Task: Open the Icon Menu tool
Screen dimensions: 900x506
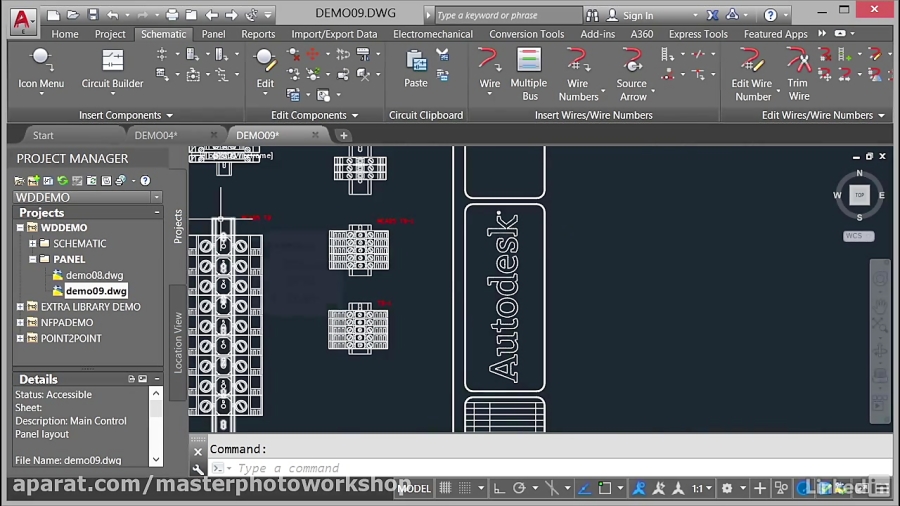Action: [x=41, y=69]
